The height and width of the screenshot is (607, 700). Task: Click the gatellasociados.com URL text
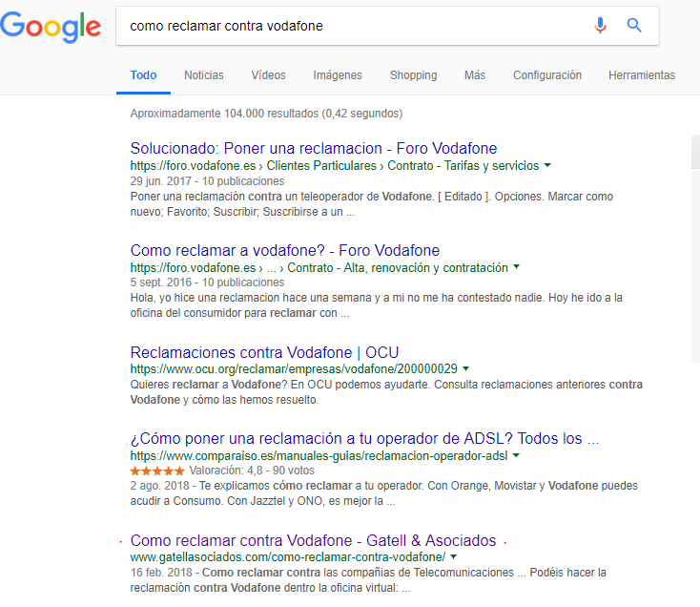tap(287, 557)
